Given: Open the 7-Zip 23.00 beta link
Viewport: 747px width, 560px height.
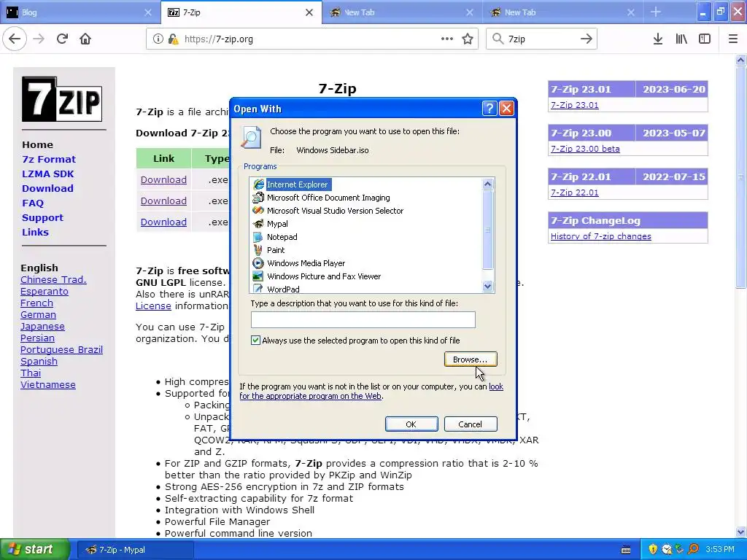Looking at the screenshot, I should pos(585,149).
